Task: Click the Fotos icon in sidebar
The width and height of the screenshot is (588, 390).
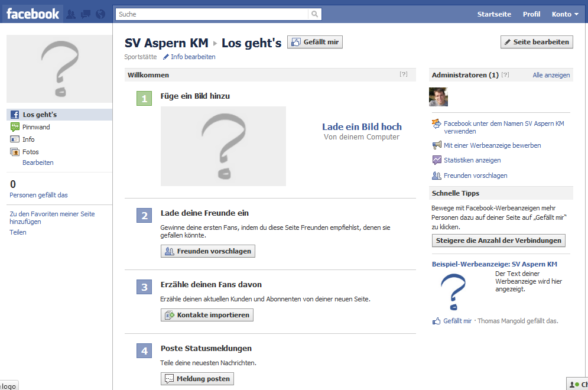Action: pyautogui.click(x=15, y=152)
